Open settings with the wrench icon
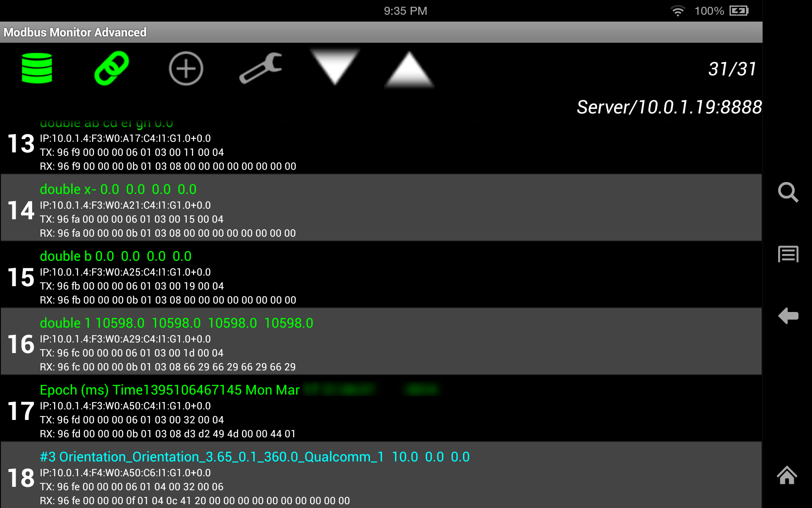This screenshot has height=508, width=812. [261, 68]
